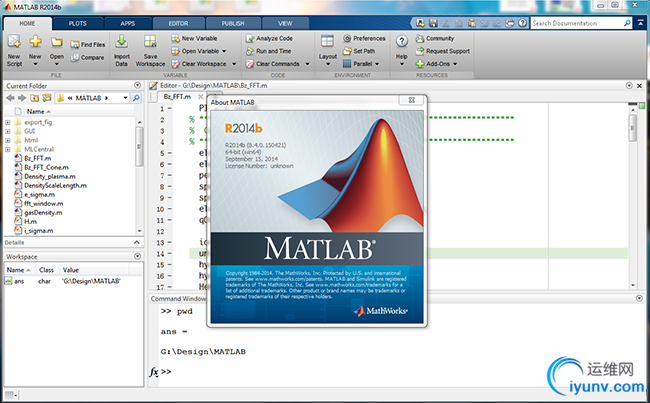Image resolution: width=650 pixels, height=403 pixels.
Task: Expand the GUI folder
Action: click(x=7, y=131)
